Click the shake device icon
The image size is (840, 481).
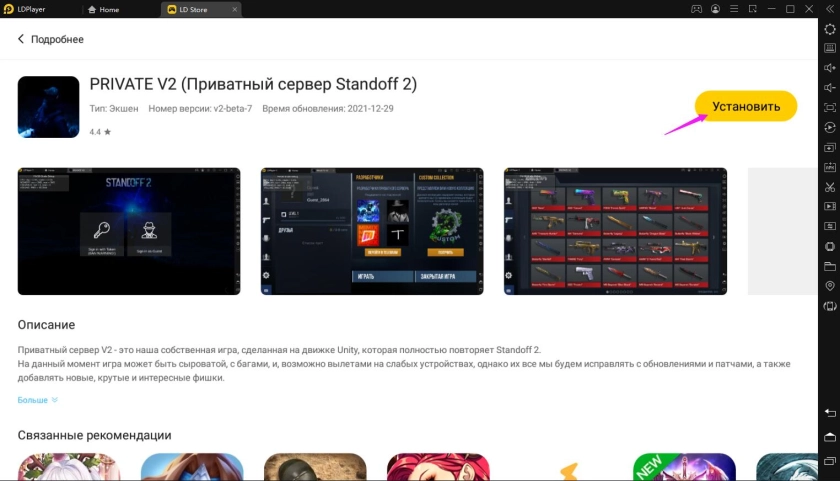[x=829, y=306]
